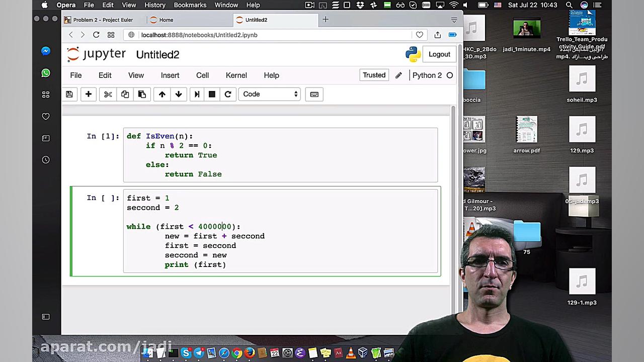Open Jupyter Edit menu
The width and height of the screenshot is (644, 362).
pos(105,75)
